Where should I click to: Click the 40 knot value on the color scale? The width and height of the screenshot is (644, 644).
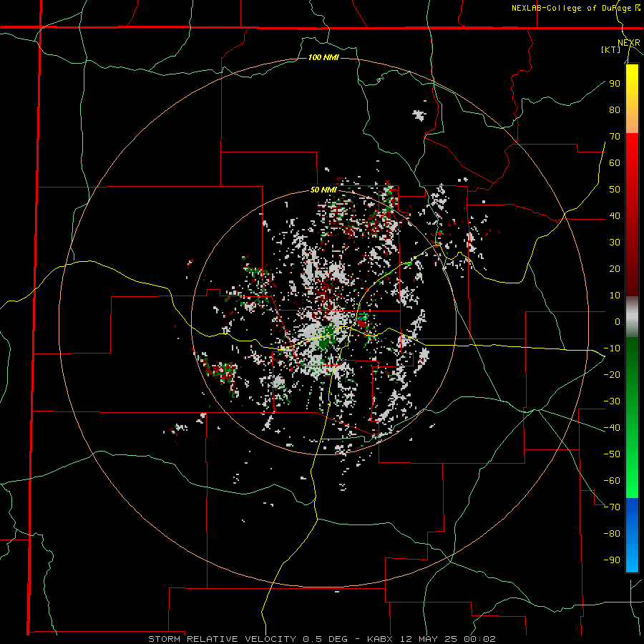[x=615, y=216]
